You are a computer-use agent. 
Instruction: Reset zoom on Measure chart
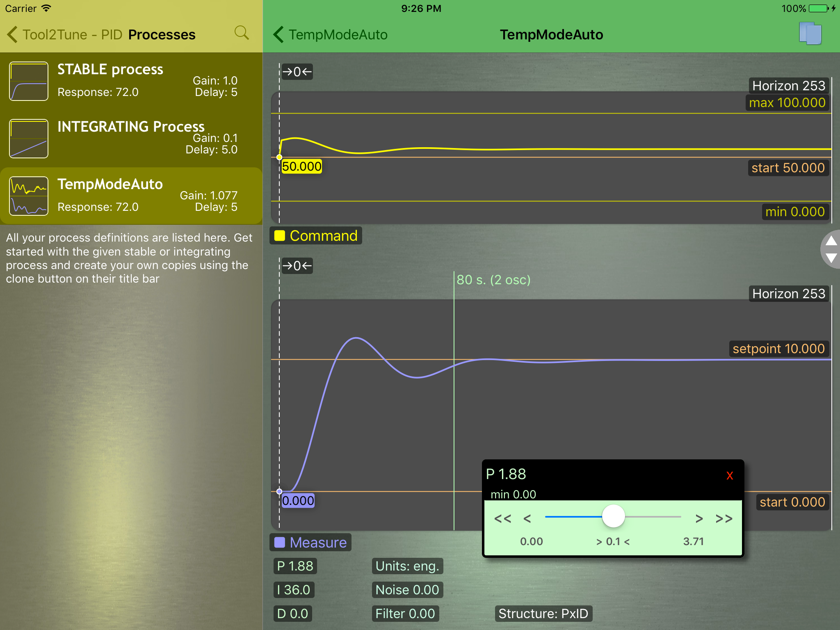(297, 266)
